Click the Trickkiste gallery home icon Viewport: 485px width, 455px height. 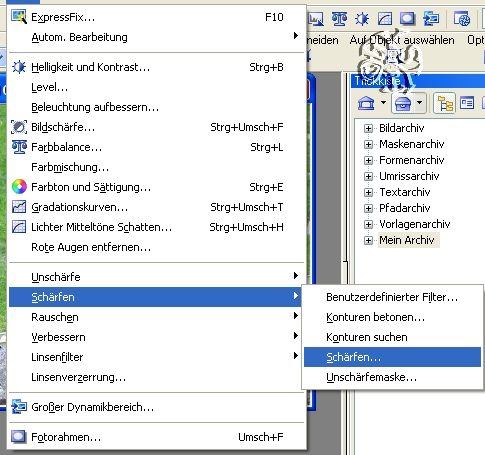(x=366, y=103)
